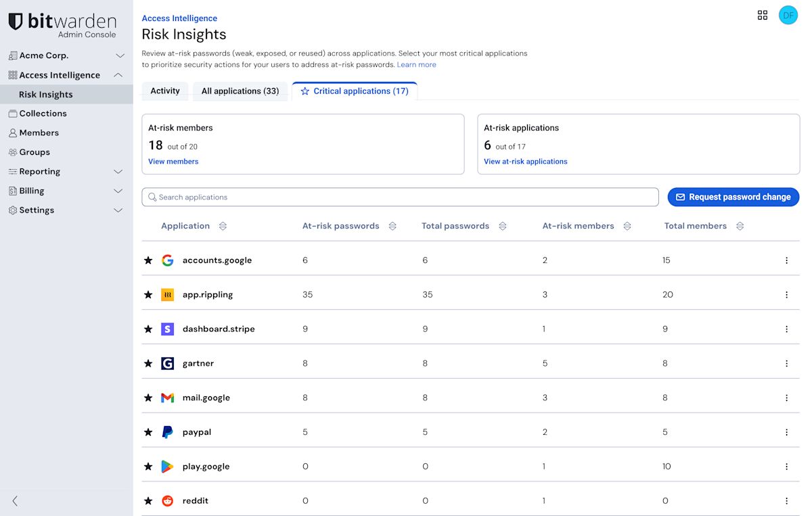This screenshot has width=812, height=516.
Task: Click Request password change button
Action: 733,197
